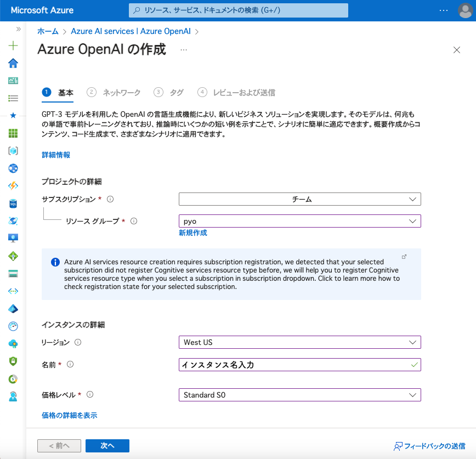Click info icon next to 名前
Viewport: 476px width, 459px height.
tap(70, 364)
